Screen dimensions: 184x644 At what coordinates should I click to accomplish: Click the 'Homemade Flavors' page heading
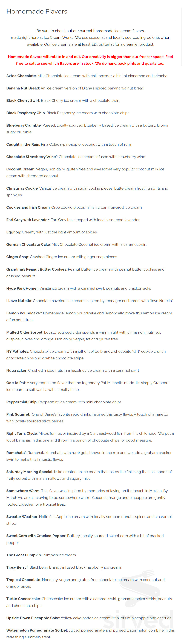(x=37, y=11)
